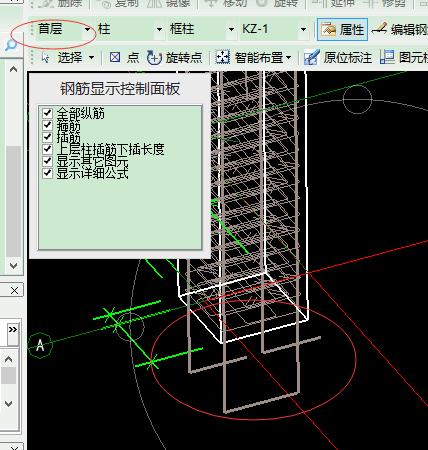Click the 原位标注 in-place annotation tool
The height and width of the screenshot is (450, 428).
[x=338, y=58]
